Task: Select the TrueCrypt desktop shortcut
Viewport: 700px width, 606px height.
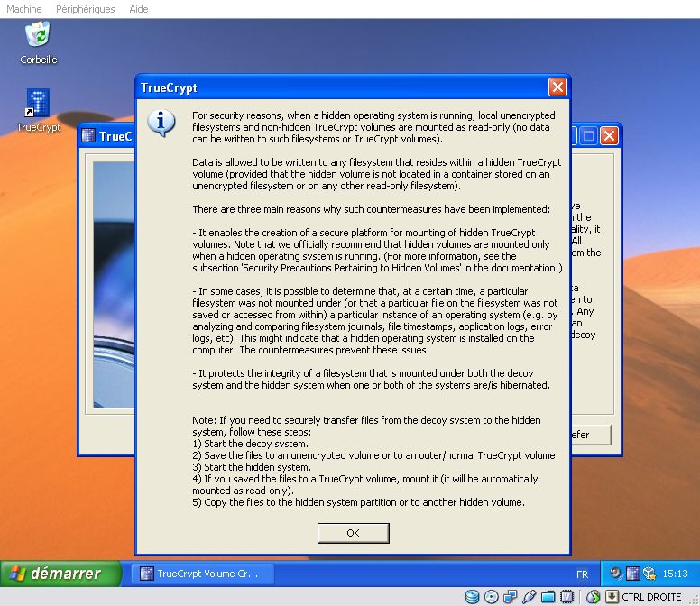Action: point(39,111)
